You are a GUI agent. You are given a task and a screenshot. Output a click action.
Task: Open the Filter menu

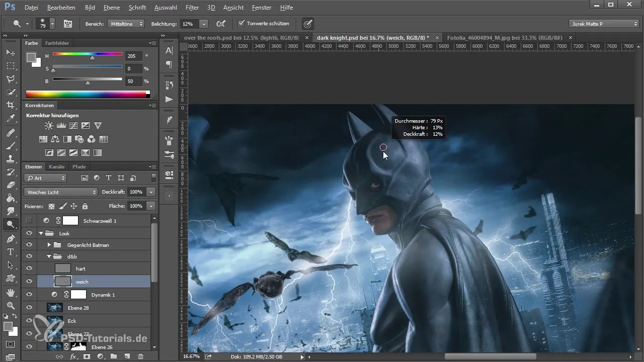(x=192, y=8)
